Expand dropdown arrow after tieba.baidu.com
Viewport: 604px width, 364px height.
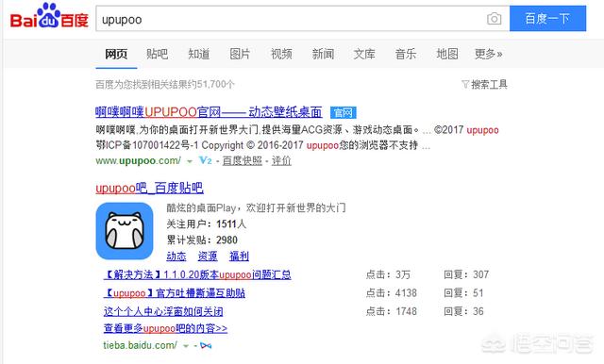pos(186,346)
